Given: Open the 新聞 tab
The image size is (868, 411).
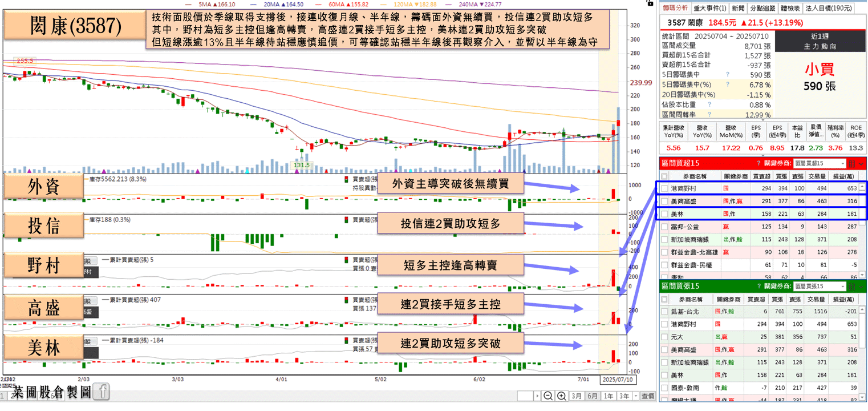Looking at the screenshot, I should (x=738, y=9).
